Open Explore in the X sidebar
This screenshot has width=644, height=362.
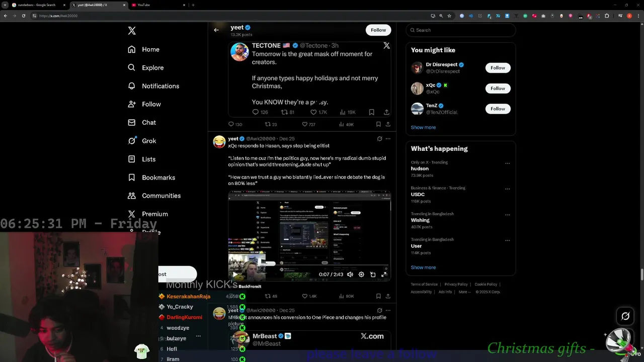(146, 67)
